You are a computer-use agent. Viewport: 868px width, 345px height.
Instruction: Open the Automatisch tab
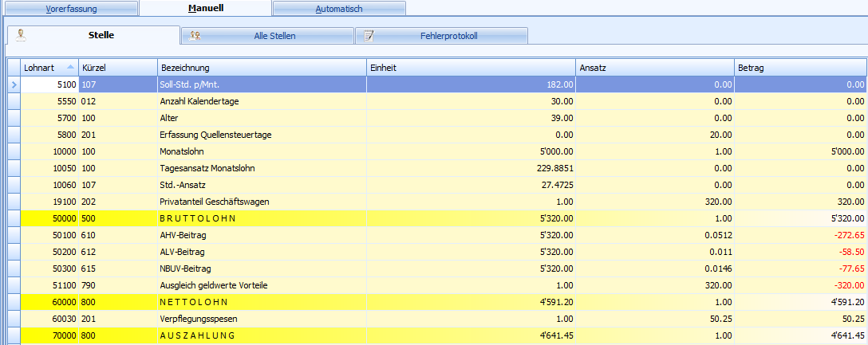[338, 8]
